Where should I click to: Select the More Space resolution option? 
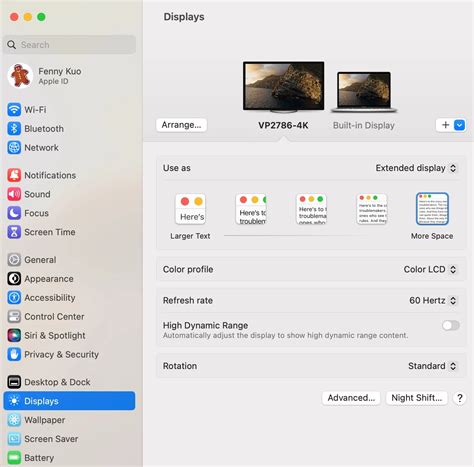(432, 209)
